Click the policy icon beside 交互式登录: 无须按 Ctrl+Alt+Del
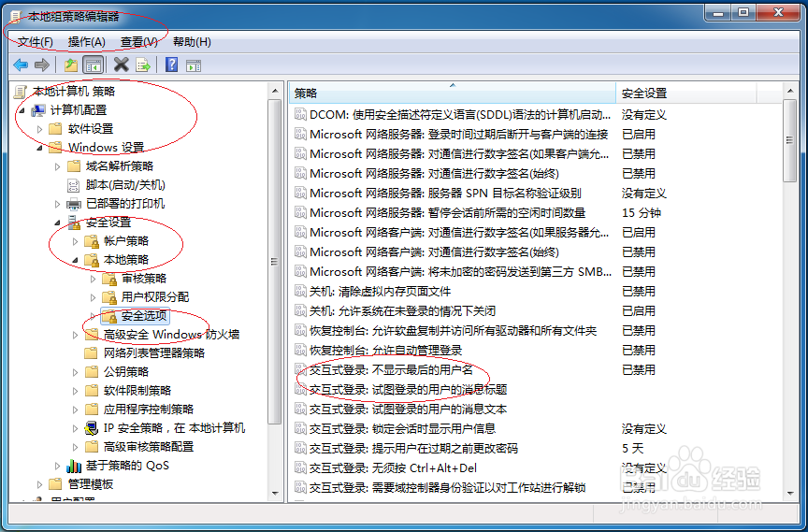Image resolution: width=808 pixels, height=532 pixels. [300, 467]
